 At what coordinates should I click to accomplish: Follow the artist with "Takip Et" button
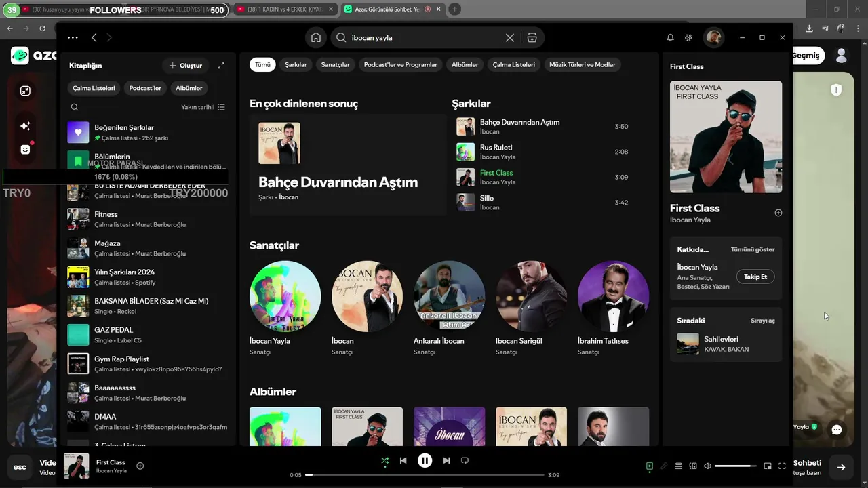[755, 277]
